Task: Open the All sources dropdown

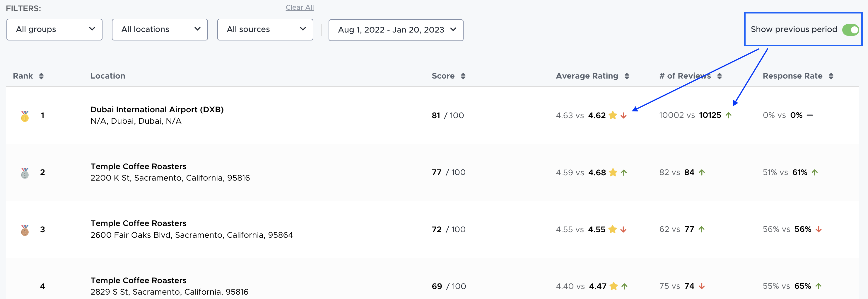Action: (265, 30)
